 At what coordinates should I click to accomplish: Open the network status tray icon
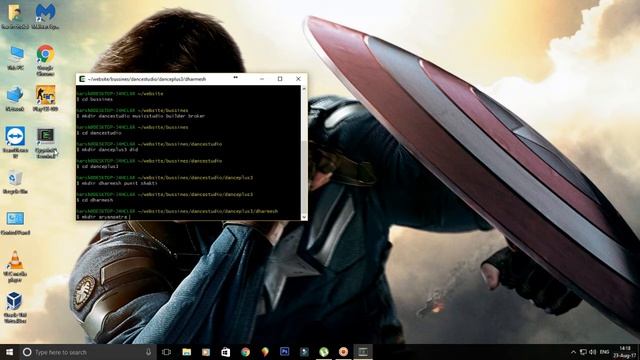coord(583,352)
